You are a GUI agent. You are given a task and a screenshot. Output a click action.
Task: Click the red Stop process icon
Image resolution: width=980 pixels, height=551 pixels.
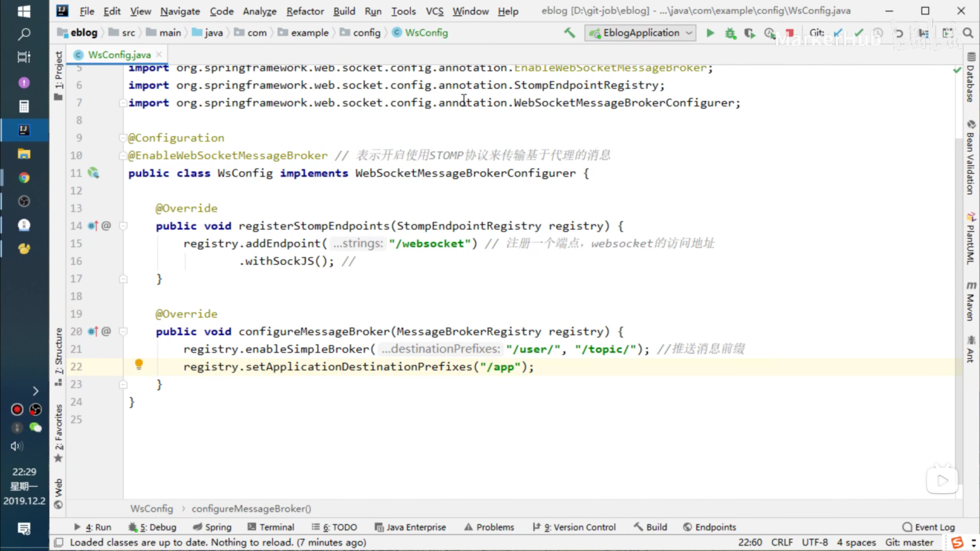coord(789,33)
